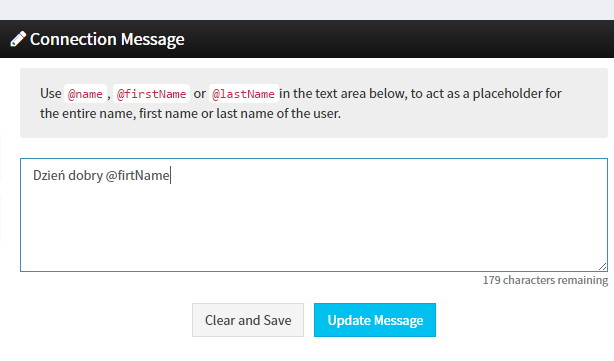This screenshot has width=614, height=361.
Task: Click the resize handle of the message textarea
Action: coord(603,267)
